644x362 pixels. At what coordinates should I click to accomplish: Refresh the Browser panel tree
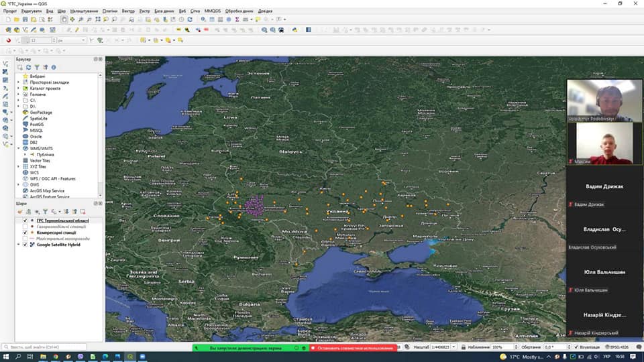tap(28, 67)
